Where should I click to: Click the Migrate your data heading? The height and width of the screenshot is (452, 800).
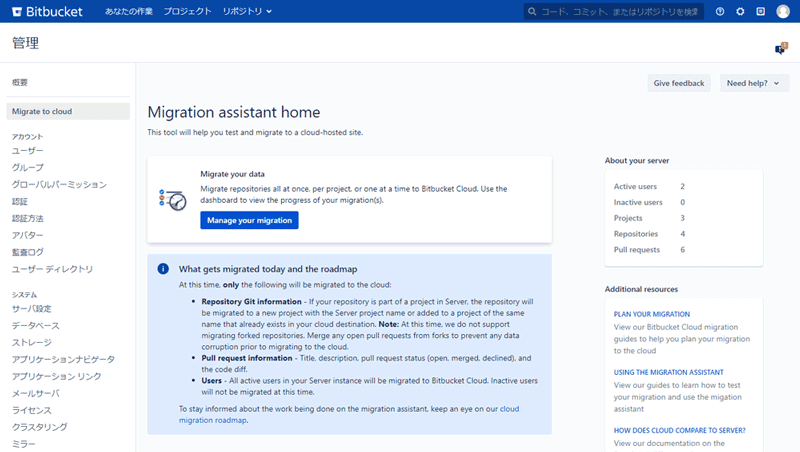(x=232, y=174)
